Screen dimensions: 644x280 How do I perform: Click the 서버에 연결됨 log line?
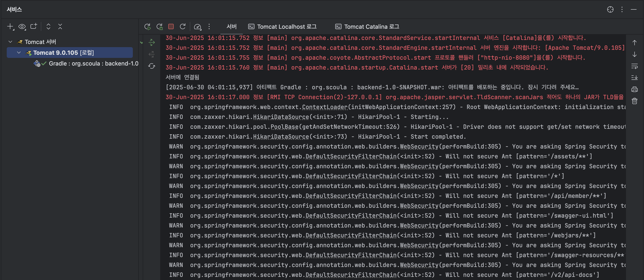tap(182, 77)
